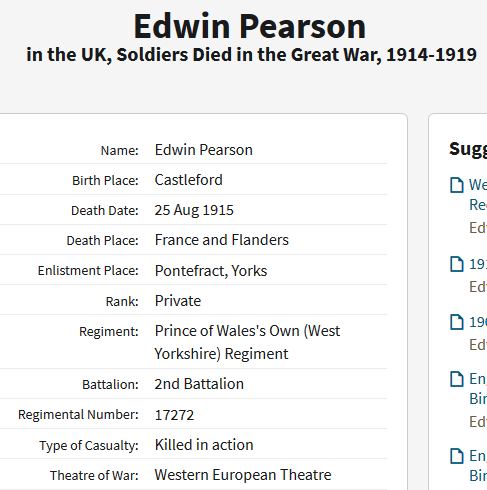The width and height of the screenshot is (487, 490).
Task: Select the regimental number '17272'
Action: tap(174, 415)
